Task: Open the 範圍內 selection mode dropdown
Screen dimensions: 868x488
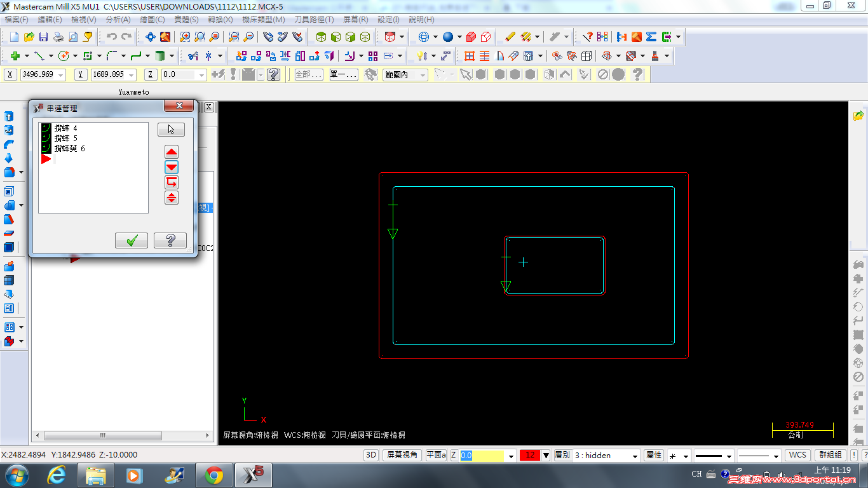Action: click(x=423, y=75)
